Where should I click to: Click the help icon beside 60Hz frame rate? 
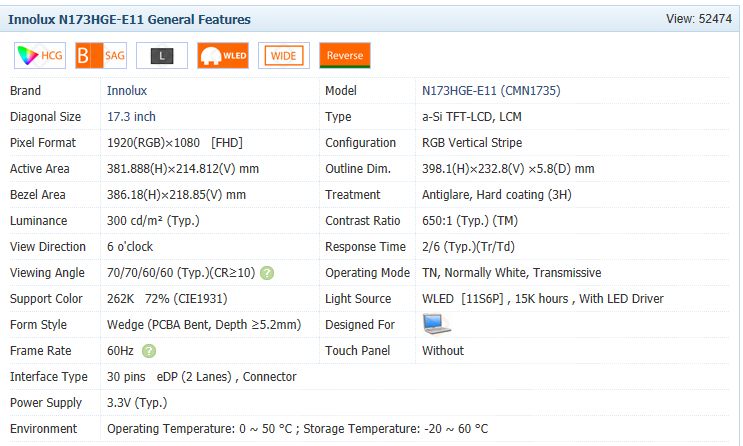[x=149, y=351]
